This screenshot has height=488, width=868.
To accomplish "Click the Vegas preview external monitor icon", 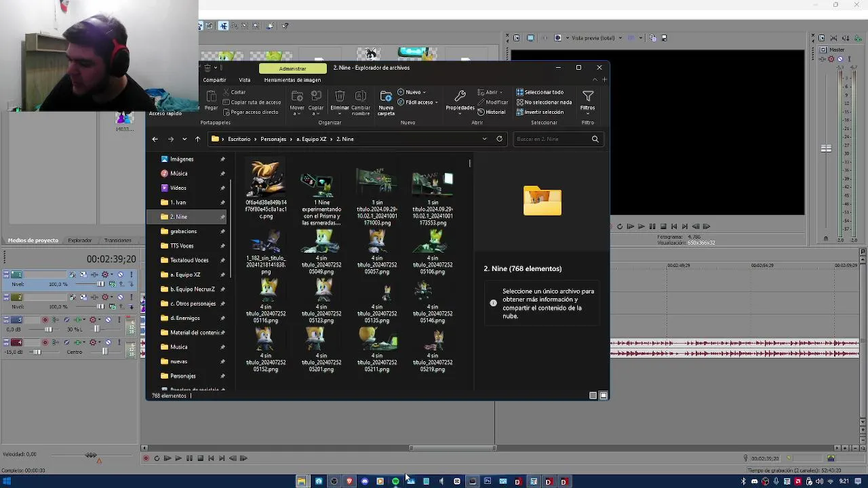I will [x=530, y=38].
